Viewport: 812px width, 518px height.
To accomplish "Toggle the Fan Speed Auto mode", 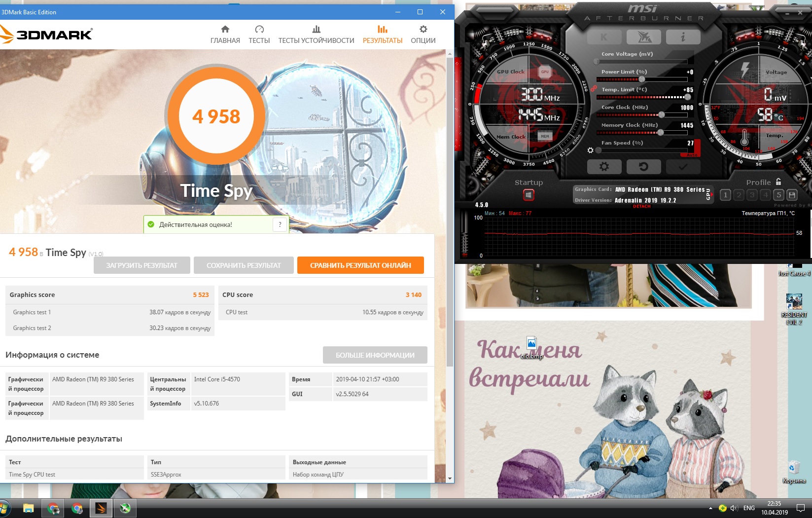I will (x=692, y=155).
